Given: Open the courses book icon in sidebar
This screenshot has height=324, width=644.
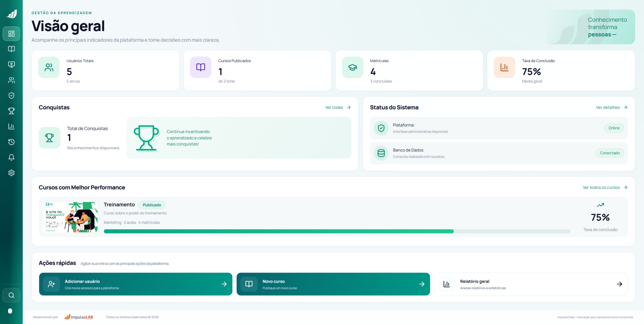Looking at the screenshot, I should (x=11, y=49).
